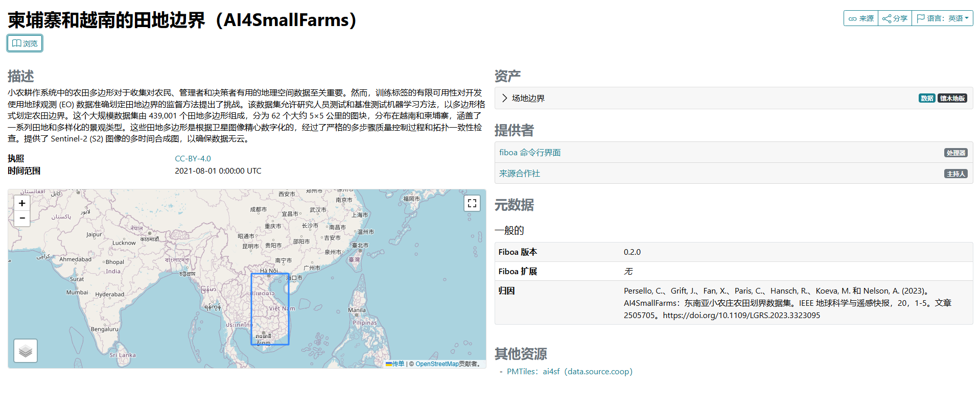Click the 主持人 role badge
The height and width of the screenshot is (411, 980).
point(955,174)
